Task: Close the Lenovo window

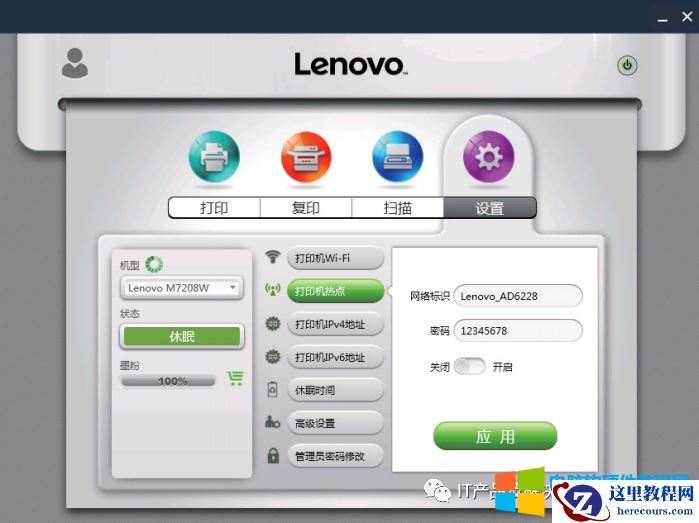Action: [x=687, y=17]
